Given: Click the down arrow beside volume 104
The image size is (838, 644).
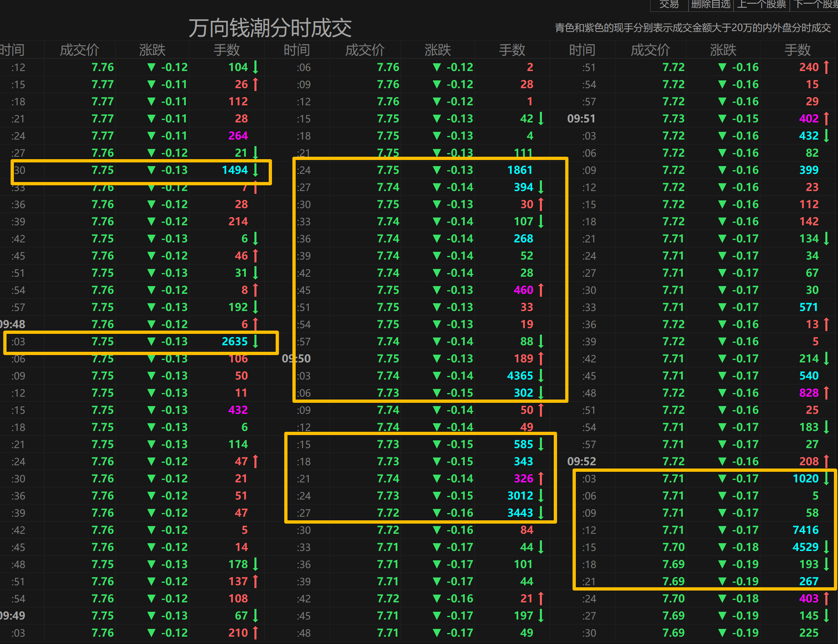Looking at the screenshot, I should 255,67.
